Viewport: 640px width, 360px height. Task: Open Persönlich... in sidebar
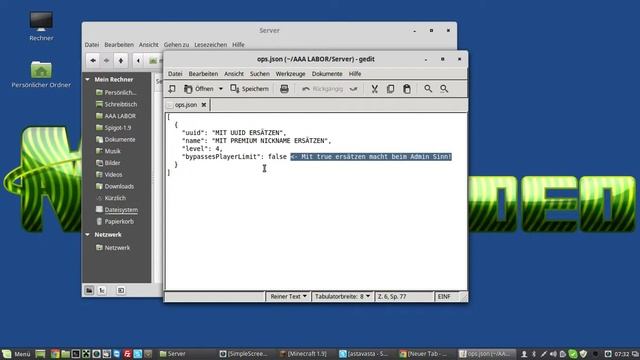(x=116, y=93)
